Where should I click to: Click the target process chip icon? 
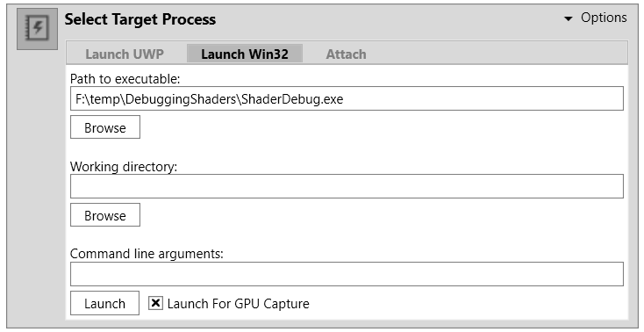click(38, 28)
